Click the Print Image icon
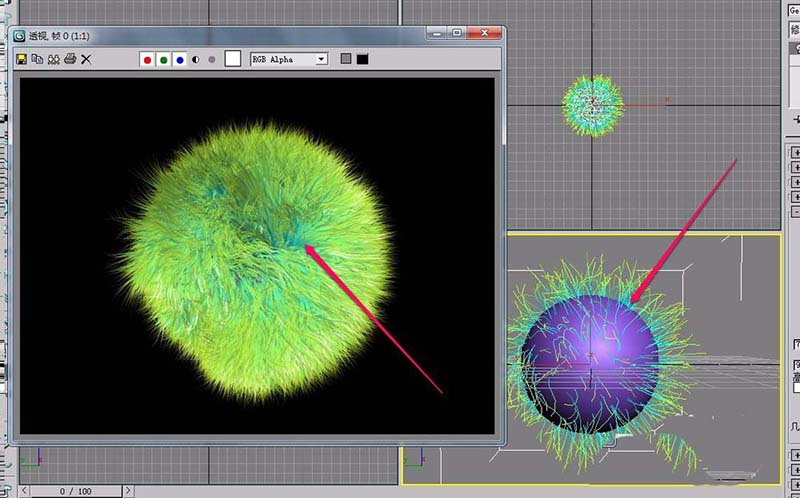Image resolution: width=800 pixels, height=498 pixels. click(70, 60)
